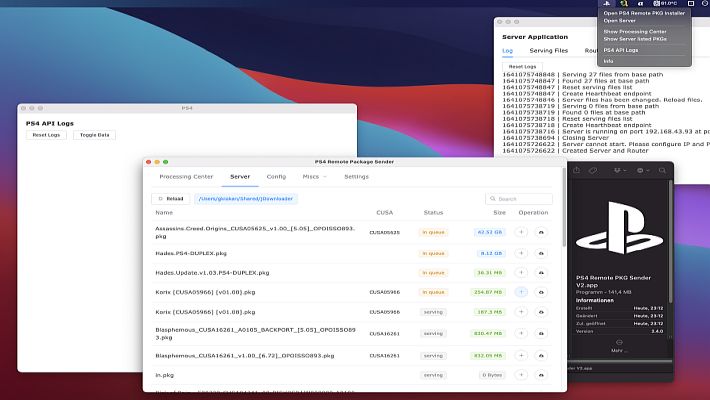Click the Hades.PS4-DUPLEX.pkg file name
This screenshot has height=400, width=710.
pos(191,253)
